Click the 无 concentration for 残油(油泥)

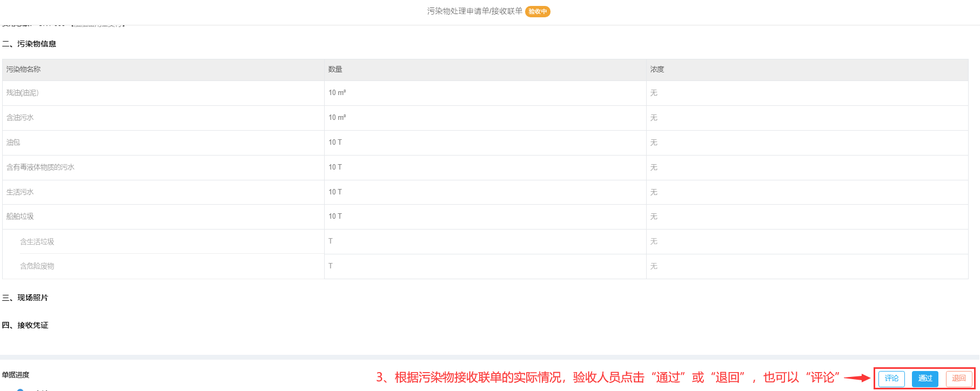coord(654,93)
